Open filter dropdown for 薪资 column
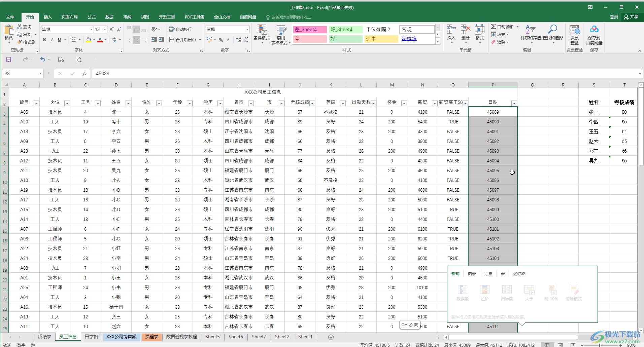644x347 pixels. [x=435, y=103]
